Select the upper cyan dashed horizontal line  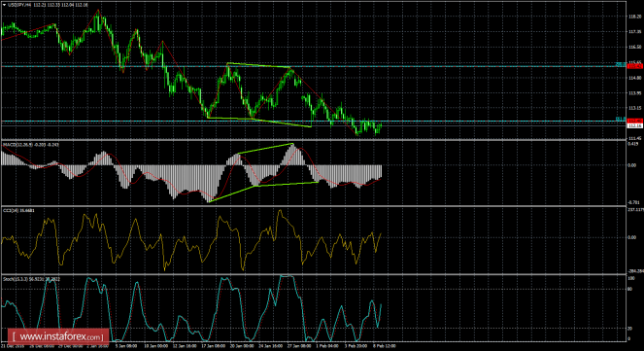pyautogui.click(x=312, y=66)
